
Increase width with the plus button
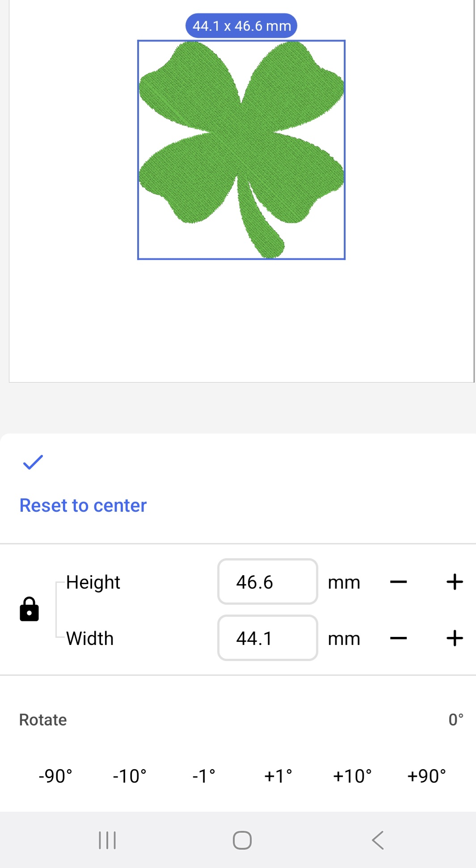455,638
